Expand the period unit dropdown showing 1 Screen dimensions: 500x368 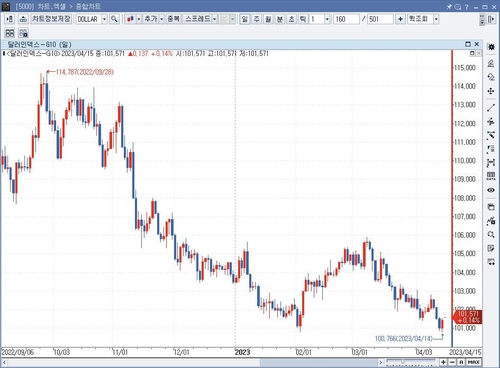click(327, 19)
